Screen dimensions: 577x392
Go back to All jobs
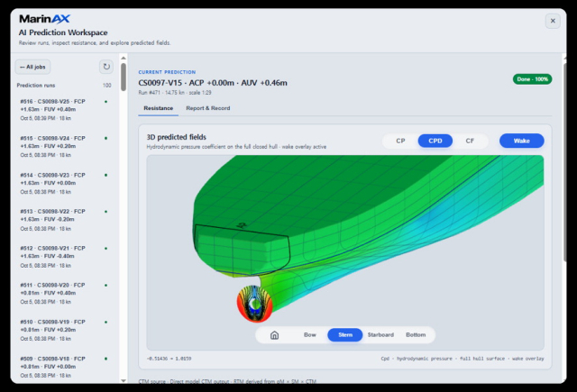pos(32,67)
